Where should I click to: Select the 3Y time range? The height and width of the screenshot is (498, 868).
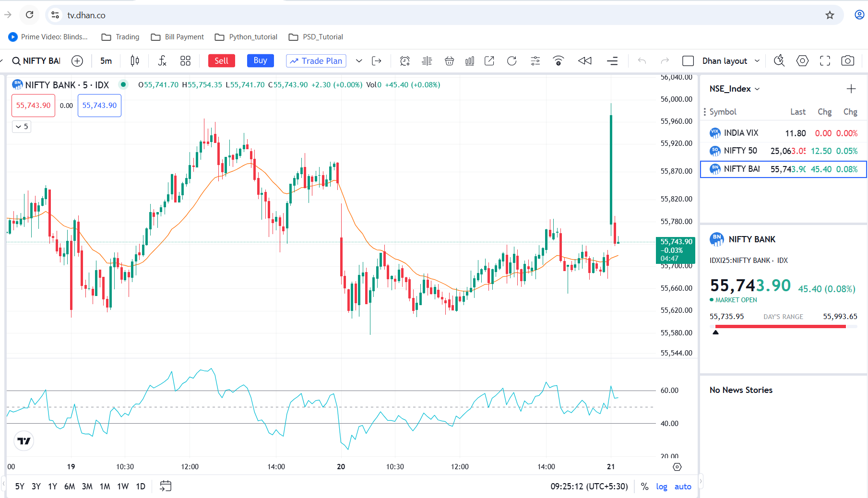coord(36,486)
